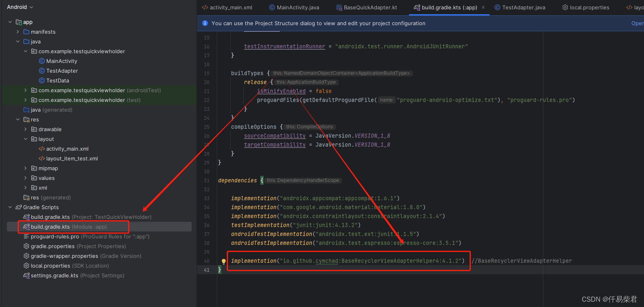Select build.gradle.kts (Module :app)
The height and width of the screenshot is (307, 644).
[69, 227]
